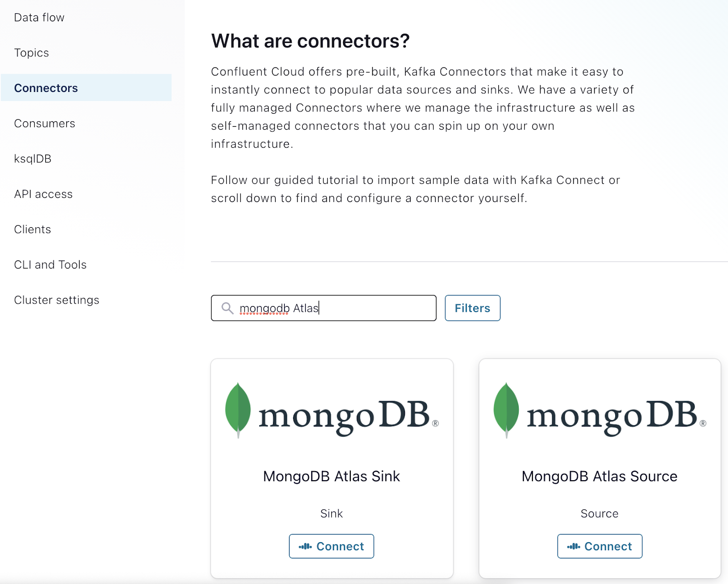Open API access page
Image resolution: width=728 pixels, height=584 pixels.
[x=43, y=194]
